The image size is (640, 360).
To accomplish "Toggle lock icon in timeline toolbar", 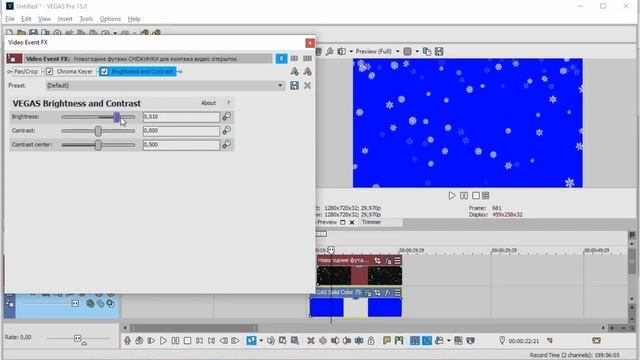I will click(371, 340).
